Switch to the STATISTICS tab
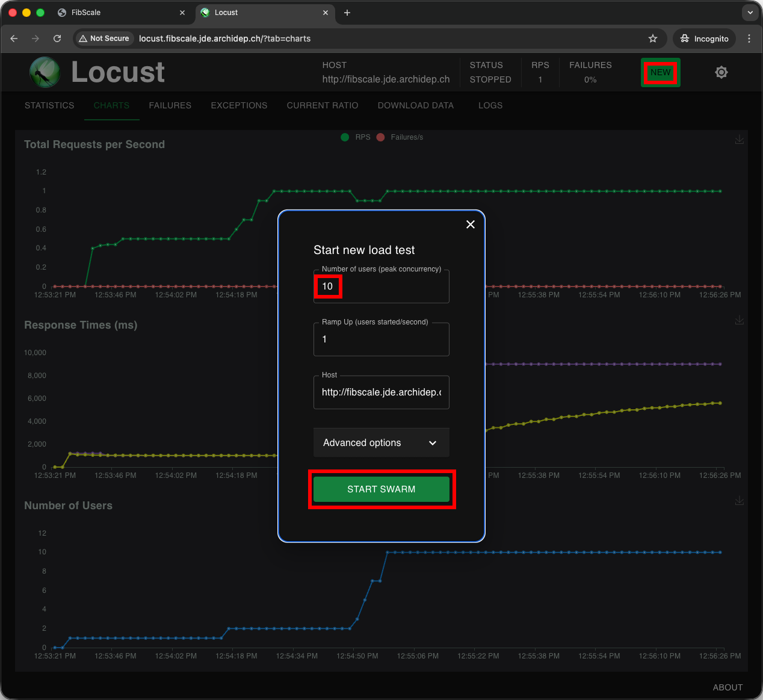This screenshot has width=763, height=700. (49, 105)
